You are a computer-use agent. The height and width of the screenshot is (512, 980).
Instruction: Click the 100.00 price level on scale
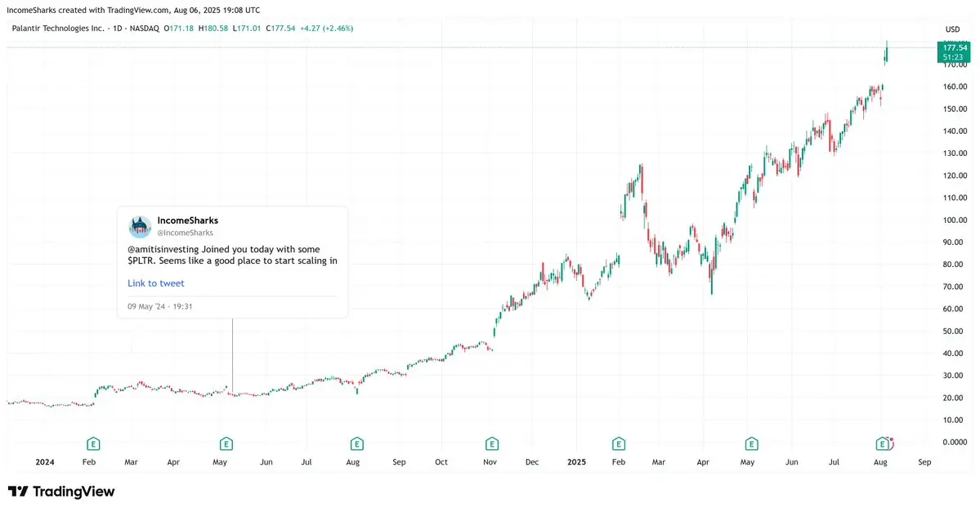[955, 220]
